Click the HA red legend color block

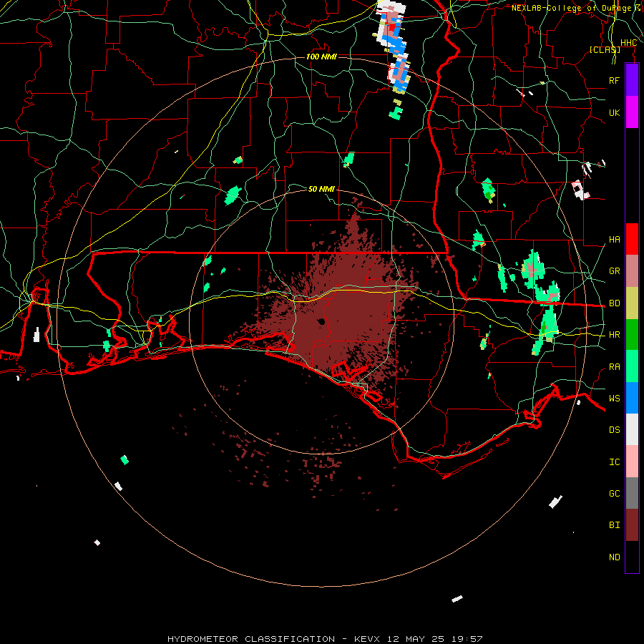coord(632,239)
